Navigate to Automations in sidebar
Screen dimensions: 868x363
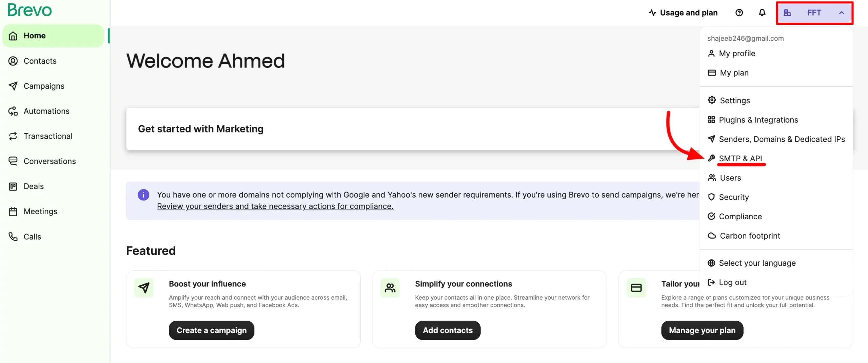(x=46, y=111)
